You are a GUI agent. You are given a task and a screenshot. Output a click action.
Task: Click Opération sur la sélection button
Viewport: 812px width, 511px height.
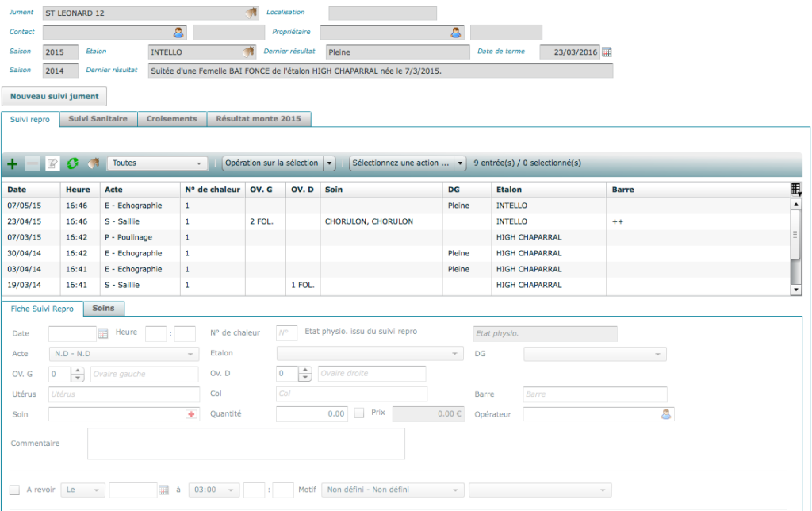[x=273, y=163]
